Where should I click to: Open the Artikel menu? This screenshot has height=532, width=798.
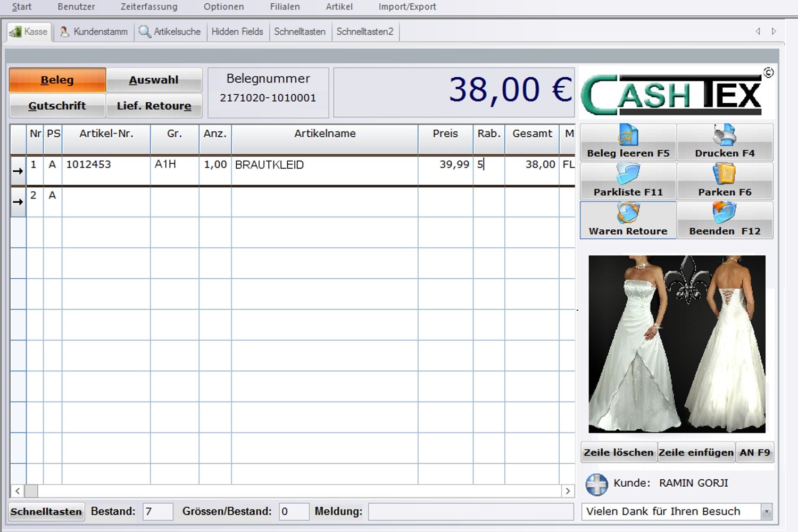339,7
